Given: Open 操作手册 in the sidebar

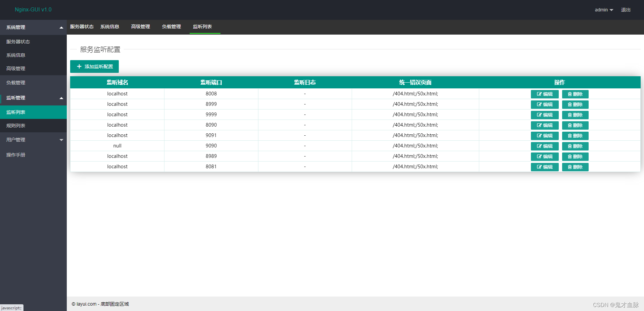Looking at the screenshot, I should (33, 155).
